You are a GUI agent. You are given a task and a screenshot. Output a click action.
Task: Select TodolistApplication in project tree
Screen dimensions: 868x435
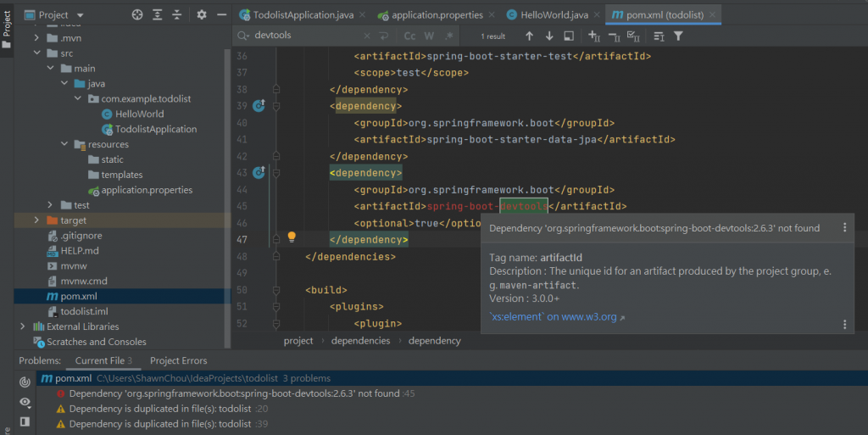click(149, 129)
